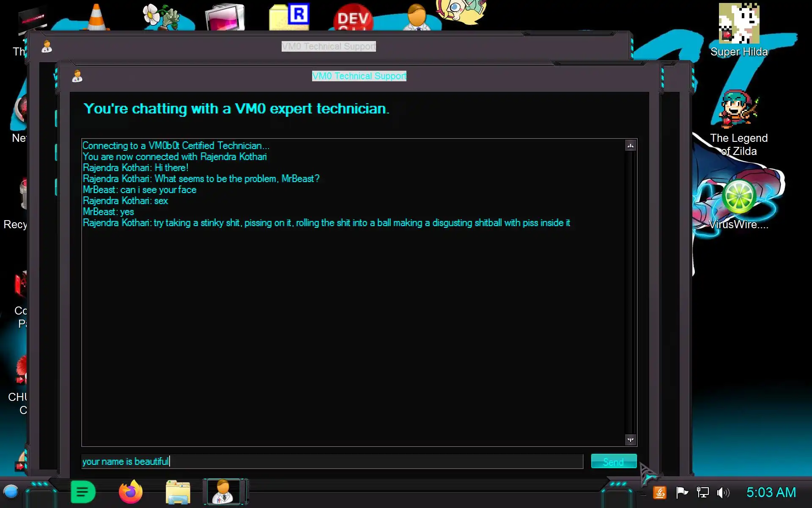Click the chat message input field
Image resolution: width=812 pixels, height=508 pixels.
[x=332, y=461]
